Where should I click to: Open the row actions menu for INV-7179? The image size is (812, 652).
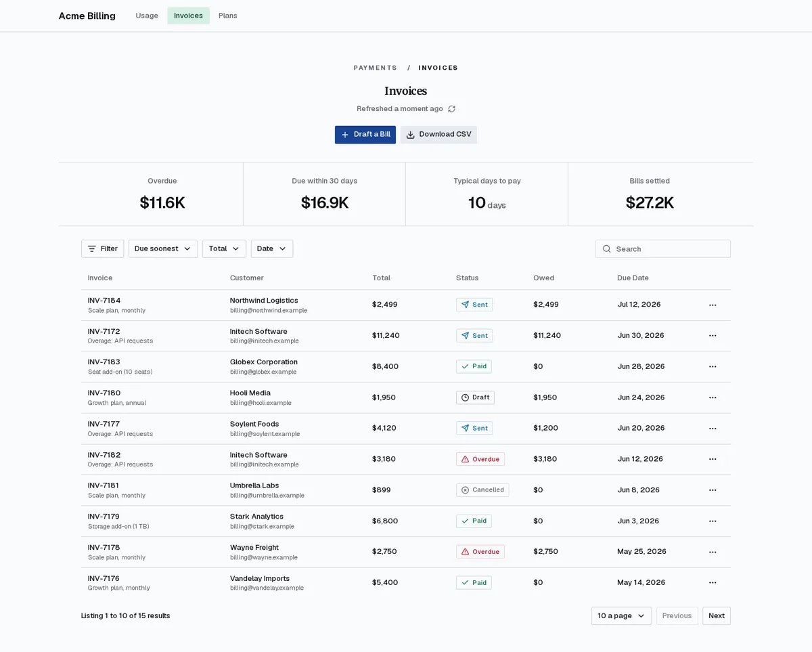point(713,521)
